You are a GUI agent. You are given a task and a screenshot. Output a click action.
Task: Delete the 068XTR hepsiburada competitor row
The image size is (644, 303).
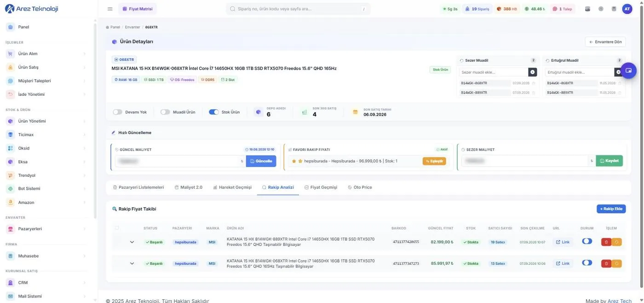pos(606,263)
